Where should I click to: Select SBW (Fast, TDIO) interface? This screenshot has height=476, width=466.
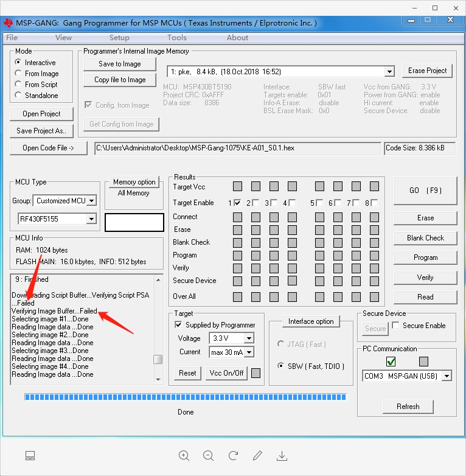pos(281,366)
